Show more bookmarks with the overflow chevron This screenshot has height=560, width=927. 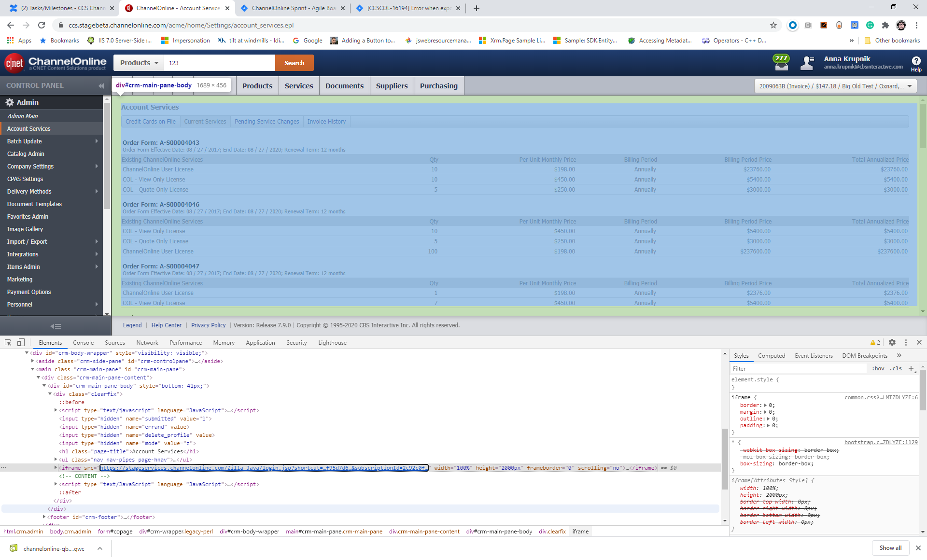coord(851,41)
